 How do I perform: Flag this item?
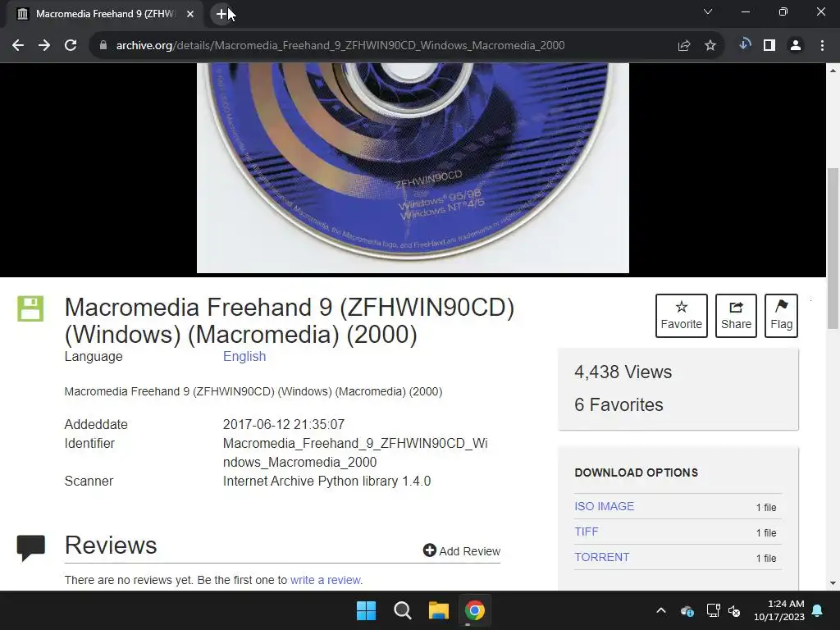click(781, 316)
